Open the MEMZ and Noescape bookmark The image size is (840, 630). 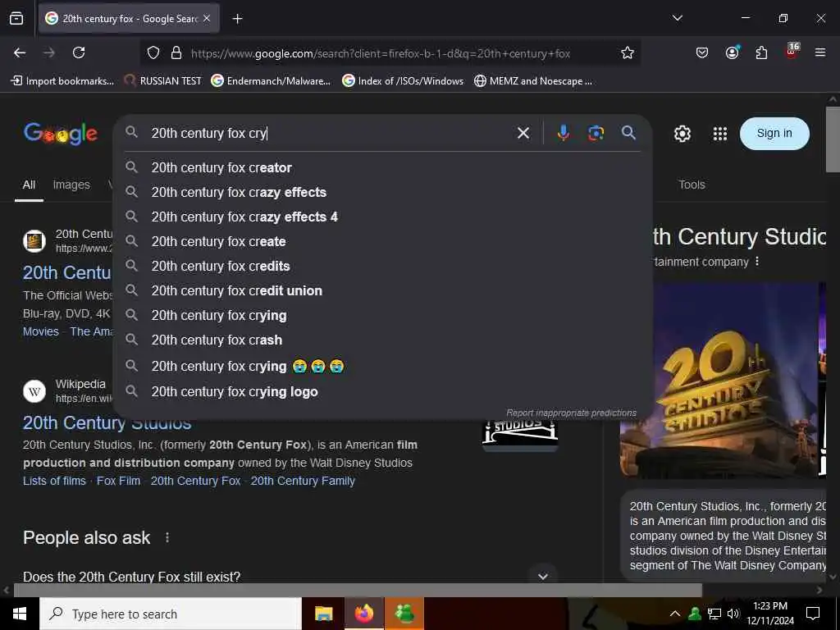pyautogui.click(x=533, y=81)
